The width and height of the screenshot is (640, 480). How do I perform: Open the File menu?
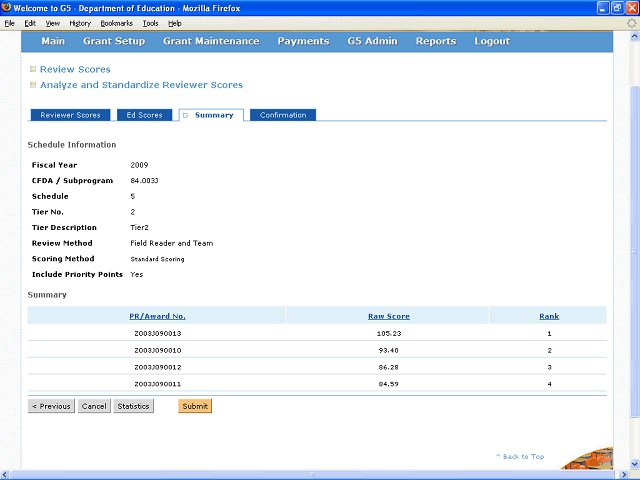(x=10, y=23)
